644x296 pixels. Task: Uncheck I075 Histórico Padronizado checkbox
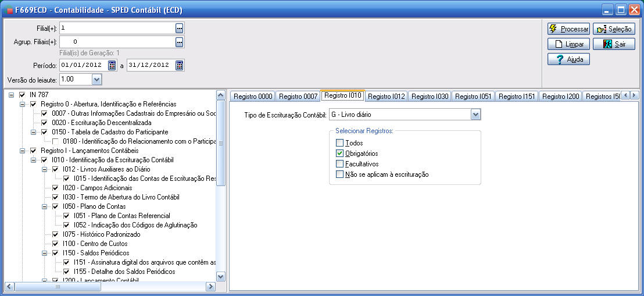pos(55,234)
